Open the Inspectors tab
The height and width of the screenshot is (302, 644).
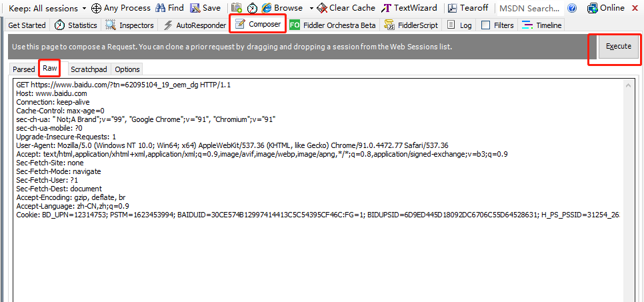[130, 25]
